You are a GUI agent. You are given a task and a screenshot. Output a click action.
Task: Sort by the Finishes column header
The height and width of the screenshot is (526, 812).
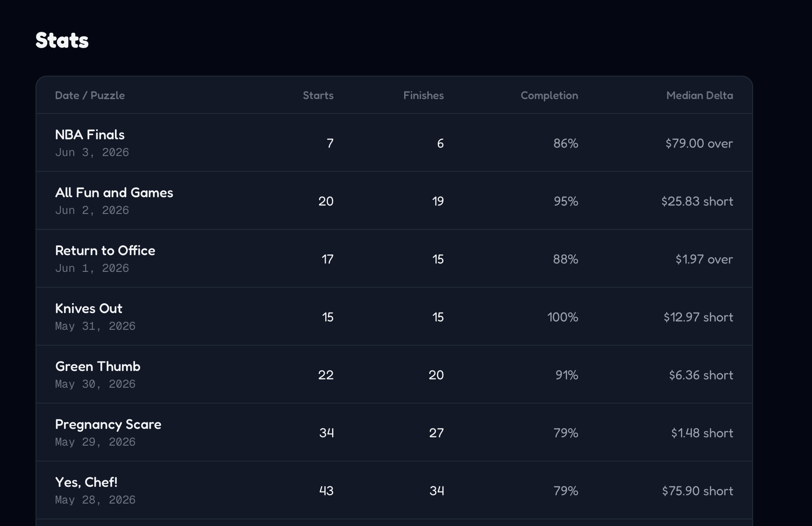(x=423, y=95)
